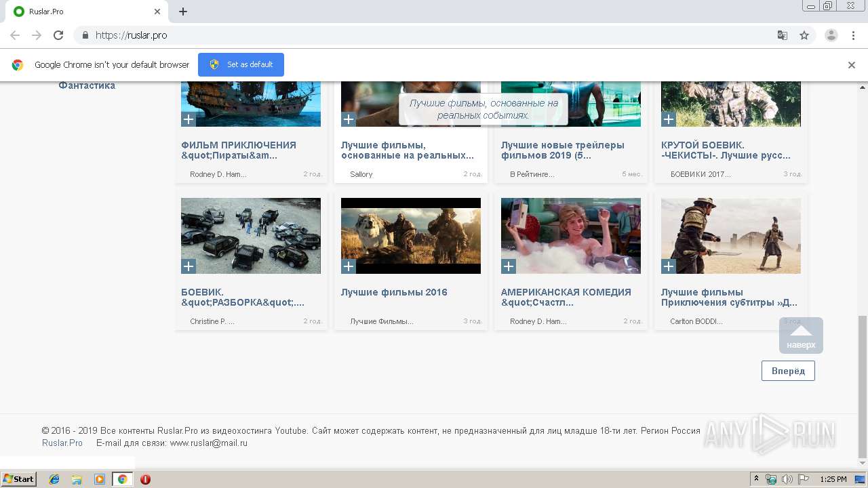The image size is (868, 488).
Task: Open the Action Center flag icon
Action: click(803, 479)
